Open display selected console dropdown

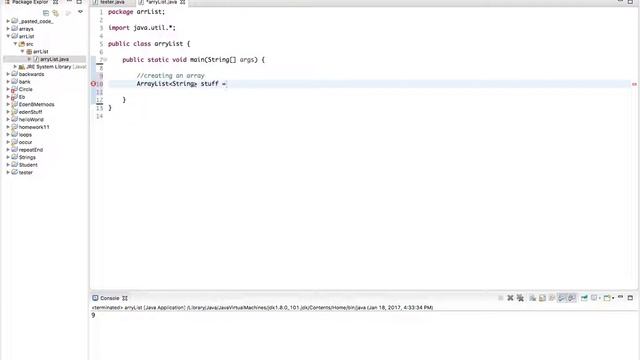point(600,298)
